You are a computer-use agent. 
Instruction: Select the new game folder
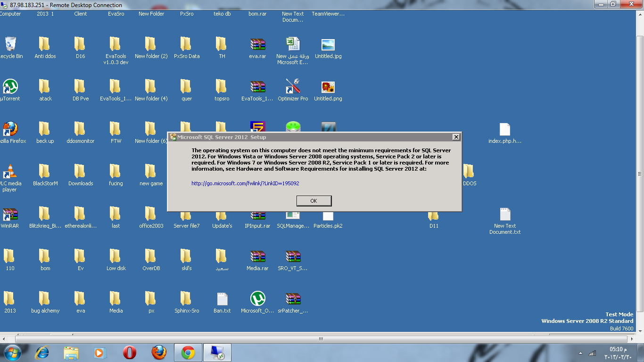click(151, 175)
